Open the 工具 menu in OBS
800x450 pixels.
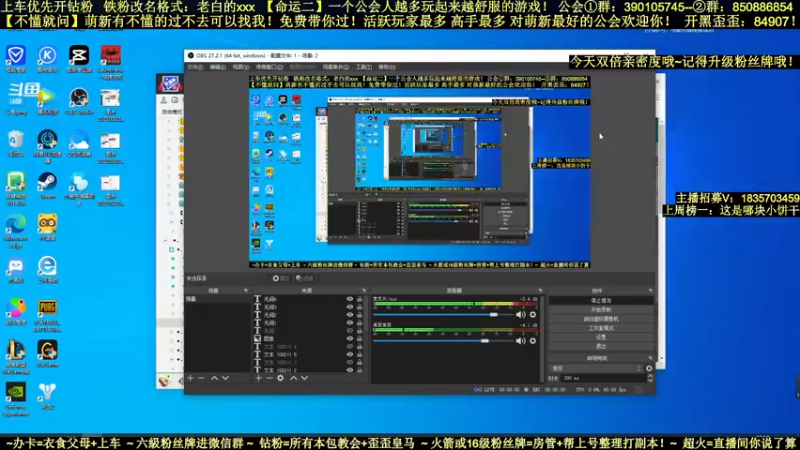[x=364, y=67]
